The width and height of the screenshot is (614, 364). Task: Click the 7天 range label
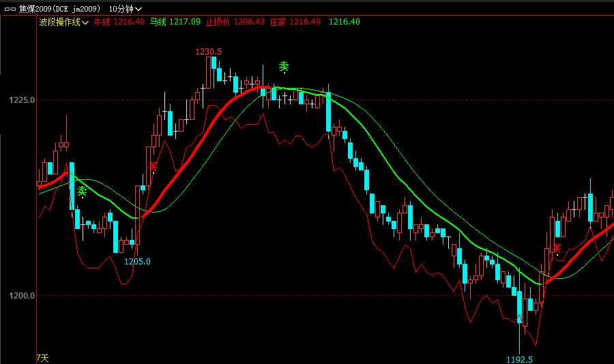coord(43,358)
